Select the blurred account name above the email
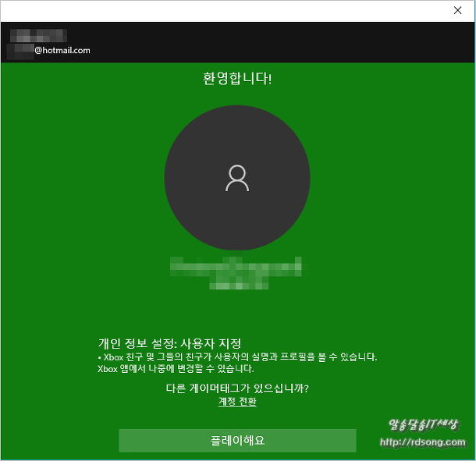This screenshot has width=476, height=461. point(39,36)
